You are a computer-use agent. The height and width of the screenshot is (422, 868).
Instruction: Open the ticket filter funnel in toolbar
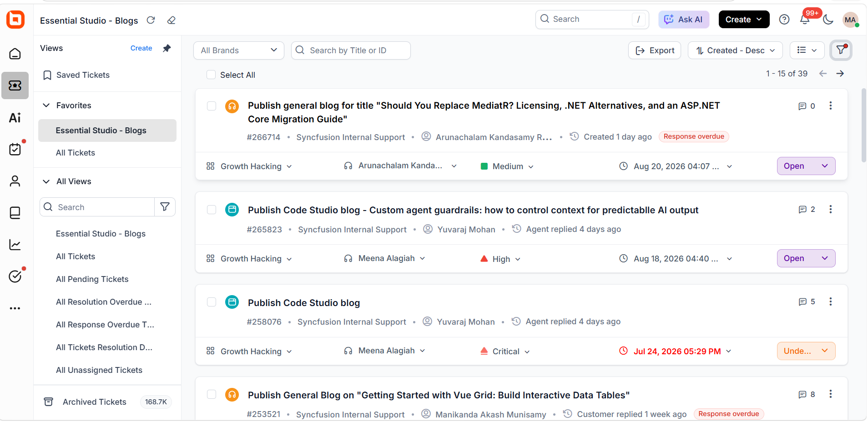point(841,50)
